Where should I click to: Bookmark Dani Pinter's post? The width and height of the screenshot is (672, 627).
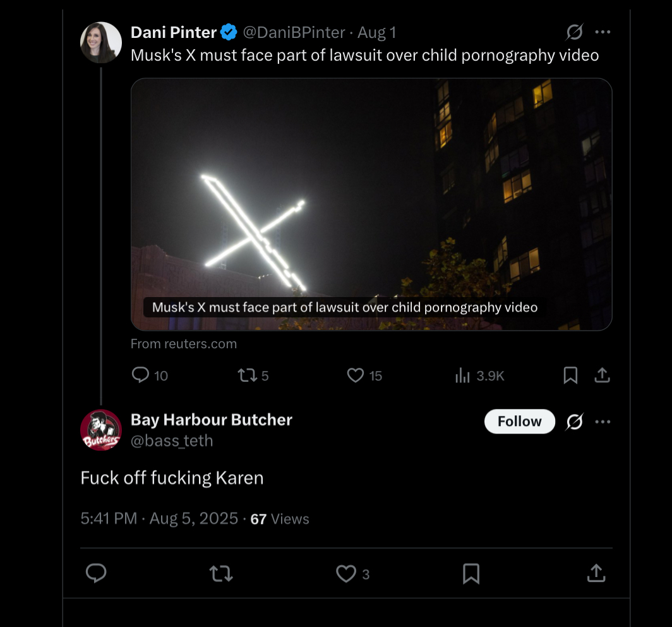click(x=570, y=375)
